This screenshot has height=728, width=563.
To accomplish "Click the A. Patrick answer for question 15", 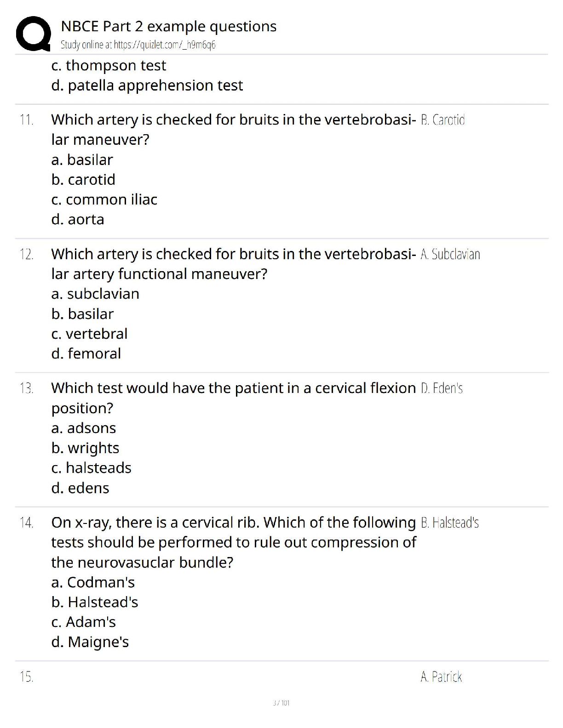I will pos(441,677).
